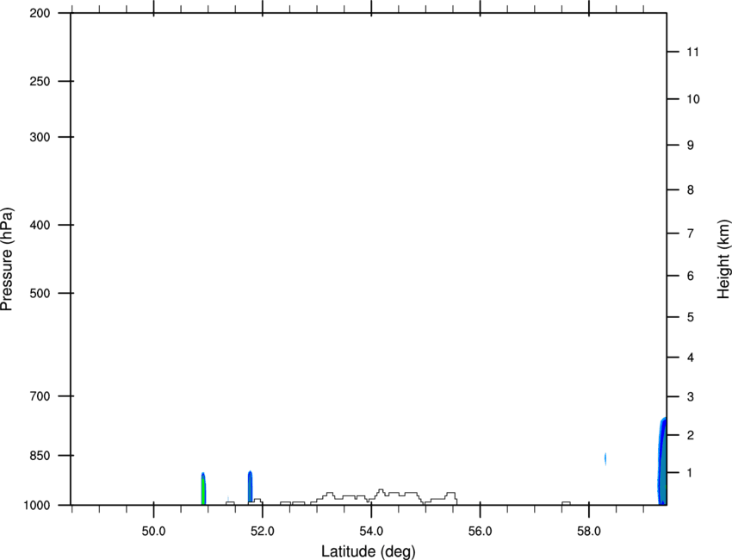Image resolution: width=732 pixels, height=560 pixels.
Task: Click the small light-blue patch near 58.3 latitude
Action: point(605,458)
